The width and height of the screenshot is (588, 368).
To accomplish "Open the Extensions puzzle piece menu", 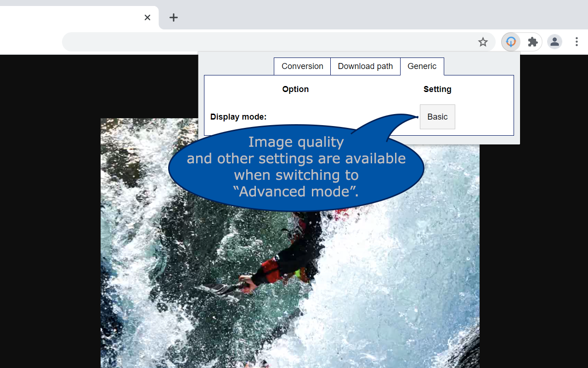I will click(x=532, y=42).
